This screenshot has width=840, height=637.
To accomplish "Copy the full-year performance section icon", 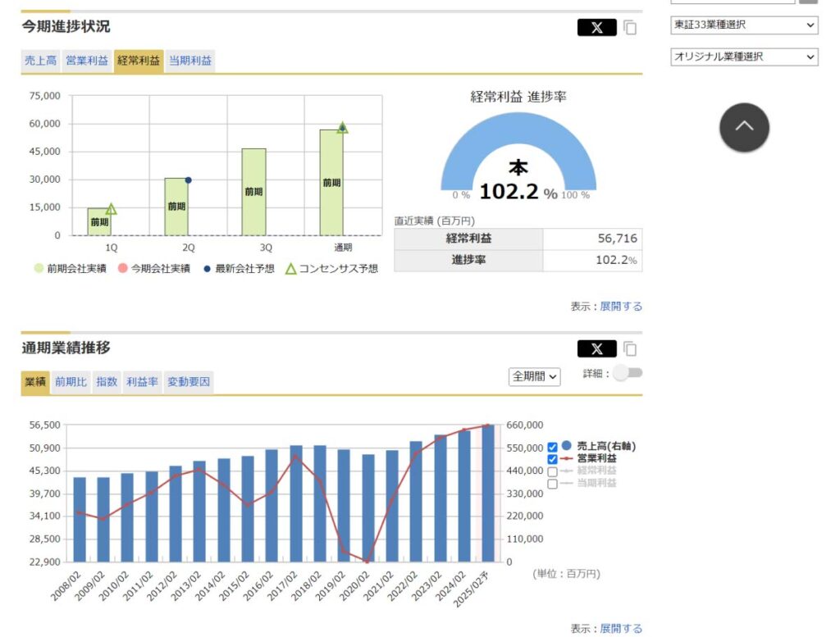I will point(630,349).
